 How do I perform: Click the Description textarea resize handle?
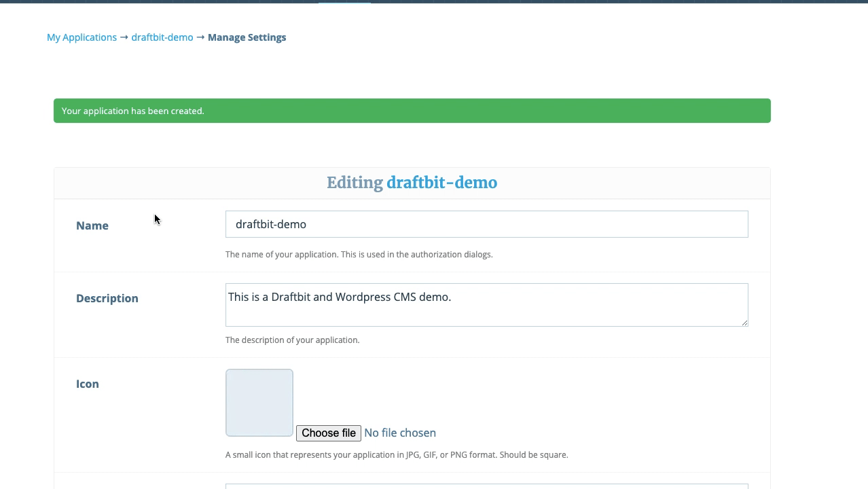744,323
